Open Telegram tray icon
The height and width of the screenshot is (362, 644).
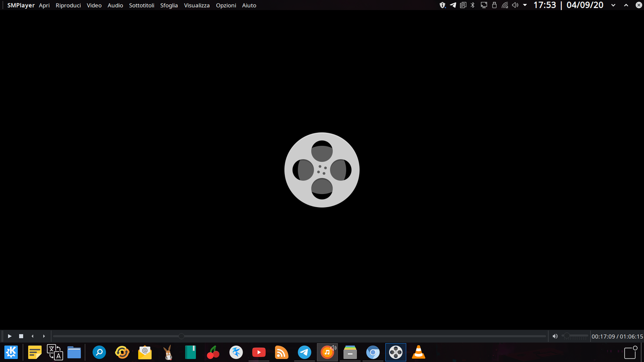453,5
